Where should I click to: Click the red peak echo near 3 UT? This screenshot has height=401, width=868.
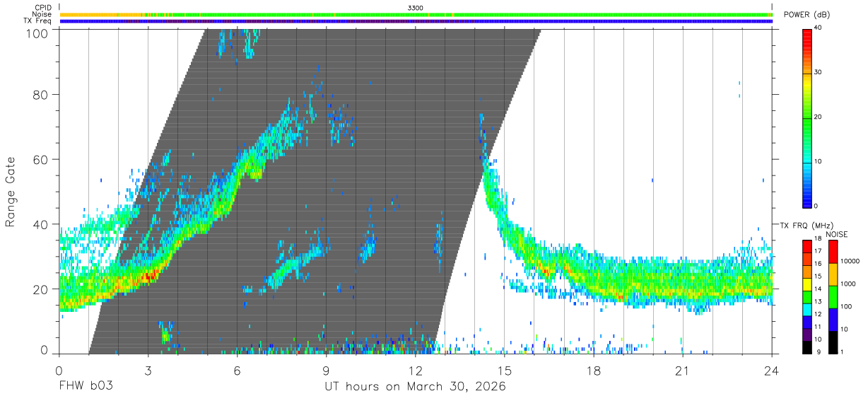150,275
